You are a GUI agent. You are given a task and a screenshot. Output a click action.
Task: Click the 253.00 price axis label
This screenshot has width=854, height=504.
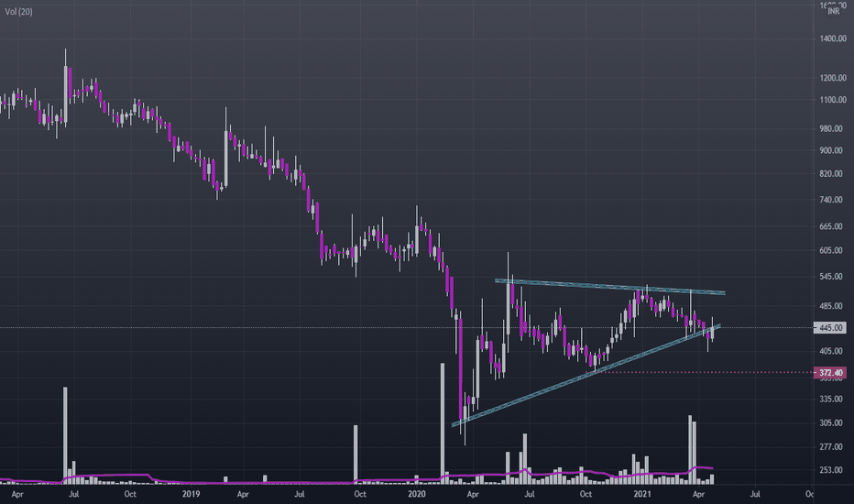[x=831, y=470]
